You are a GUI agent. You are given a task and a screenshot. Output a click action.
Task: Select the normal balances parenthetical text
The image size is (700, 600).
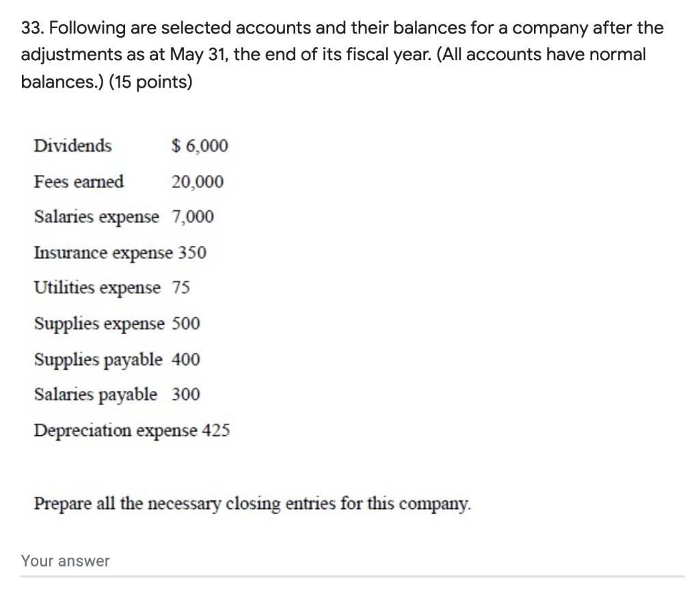coord(547,54)
